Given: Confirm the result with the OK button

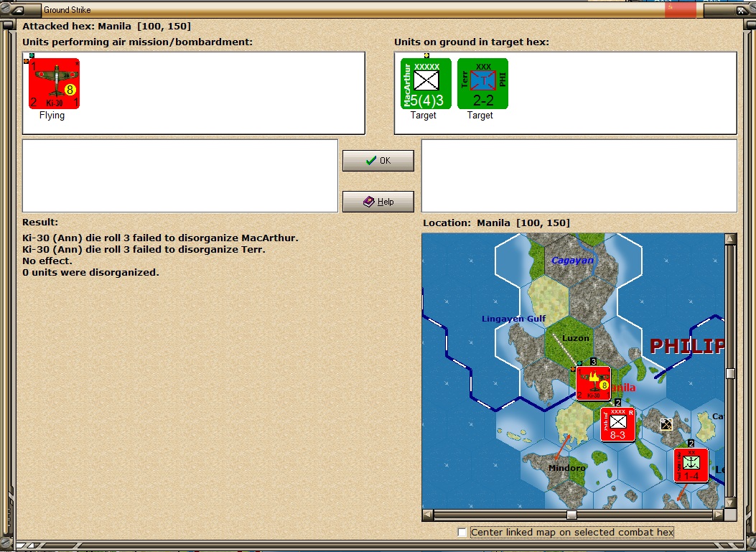Looking at the screenshot, I should coord(378,161).
